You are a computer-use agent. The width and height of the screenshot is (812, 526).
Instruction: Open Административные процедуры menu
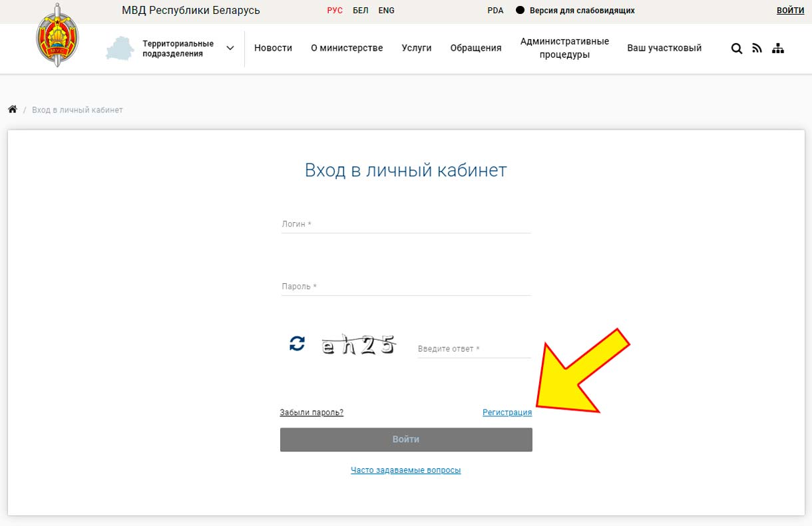pyautogui.click(x=564, y=48)
